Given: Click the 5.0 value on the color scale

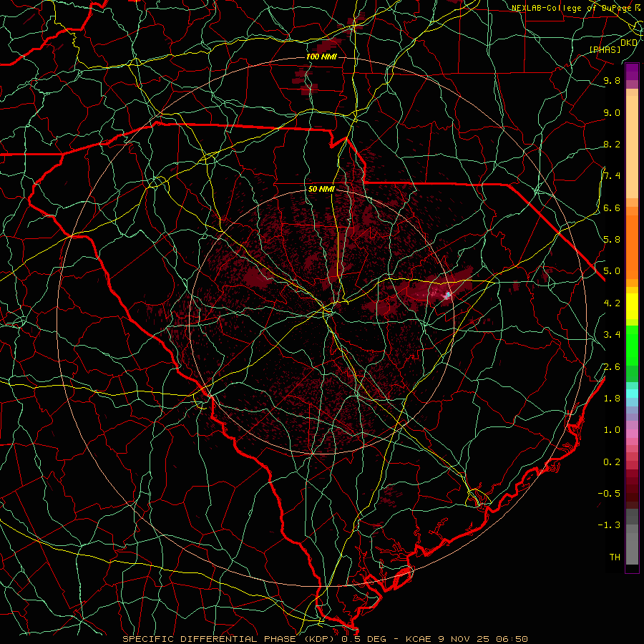Looking at the screenshot, I should tap(612, 271).
